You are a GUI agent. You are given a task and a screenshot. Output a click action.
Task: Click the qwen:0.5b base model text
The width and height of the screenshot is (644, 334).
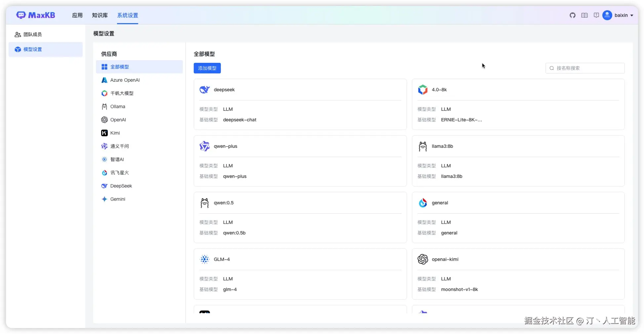click(234, 233)
